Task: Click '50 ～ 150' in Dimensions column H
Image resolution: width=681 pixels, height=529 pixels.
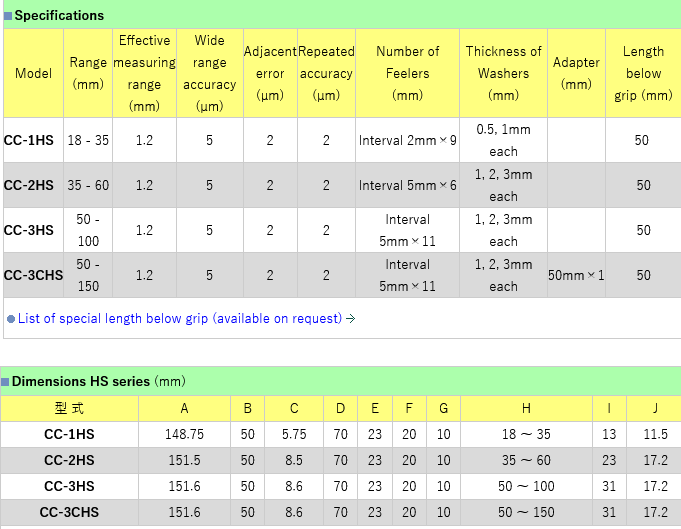Action: [x=526, y=512]
